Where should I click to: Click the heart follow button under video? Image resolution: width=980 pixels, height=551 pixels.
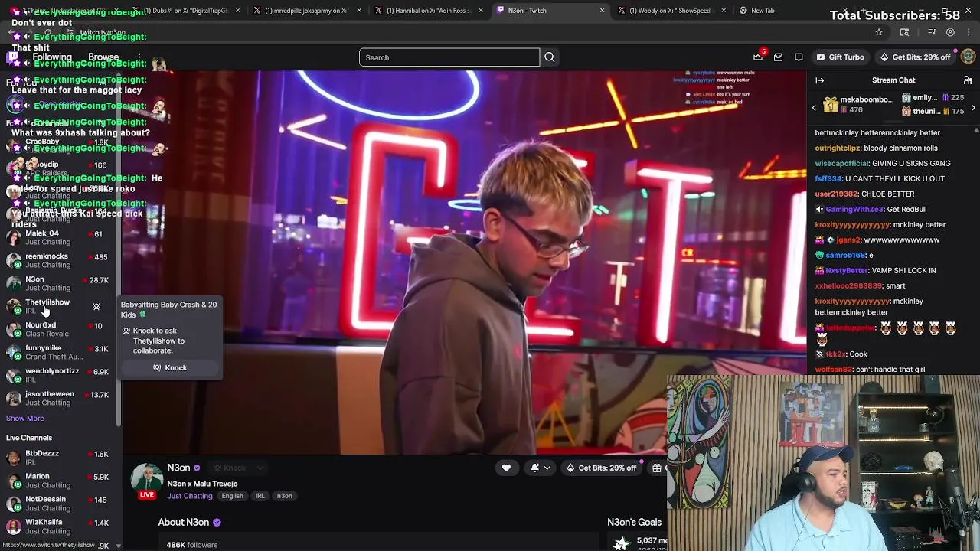[506, 468]
